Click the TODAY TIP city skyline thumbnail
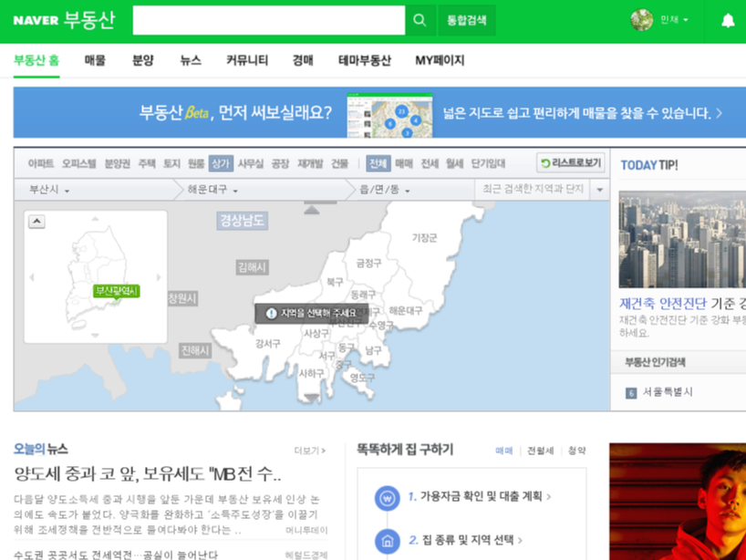Screen dimensions: 746x560 tap(682, 239)
